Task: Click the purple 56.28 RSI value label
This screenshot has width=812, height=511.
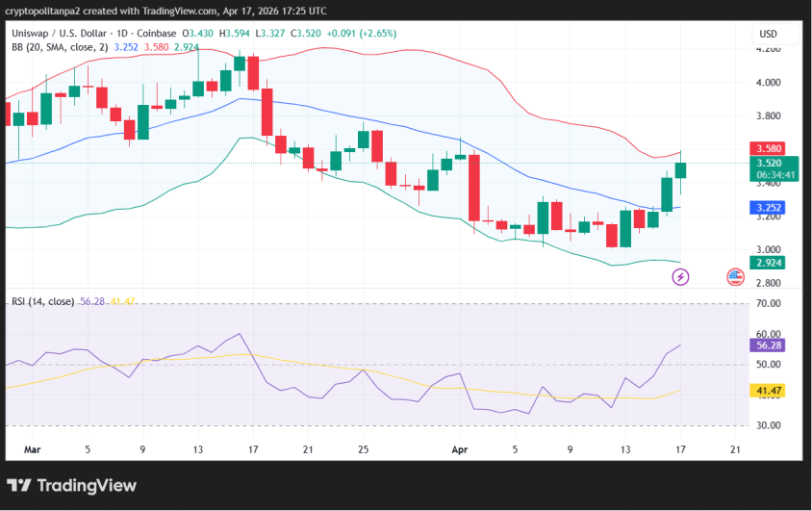Action: tap(769, 345)
